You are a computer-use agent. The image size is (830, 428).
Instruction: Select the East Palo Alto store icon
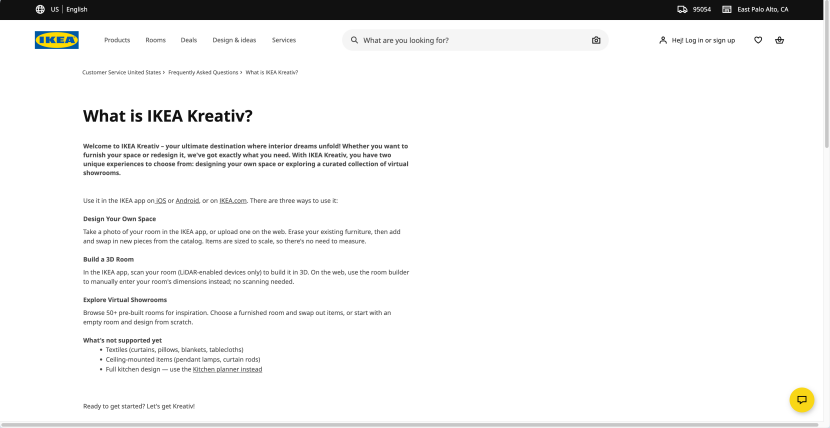pos(727,10)
